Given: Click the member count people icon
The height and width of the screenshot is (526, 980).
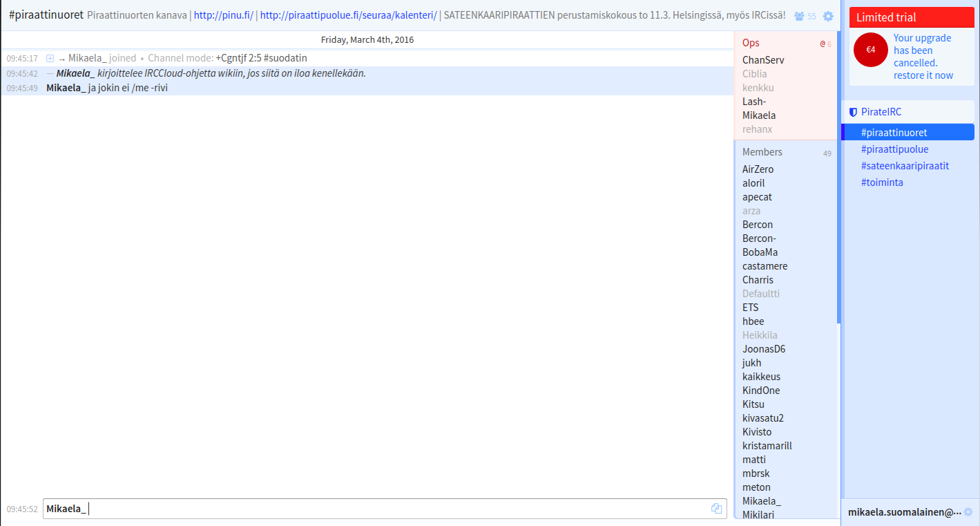Looking at the screenshot, I should point(799,16).
